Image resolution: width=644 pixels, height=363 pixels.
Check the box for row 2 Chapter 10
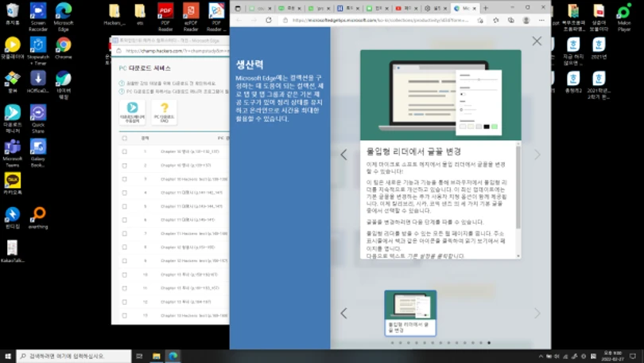125,166
